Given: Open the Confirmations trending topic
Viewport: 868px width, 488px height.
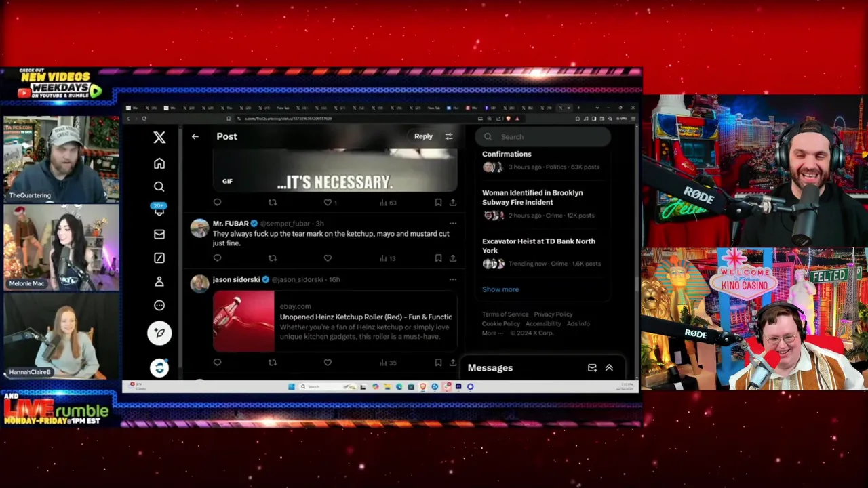Looking at the screenshot, I should (x=507, y=154).
